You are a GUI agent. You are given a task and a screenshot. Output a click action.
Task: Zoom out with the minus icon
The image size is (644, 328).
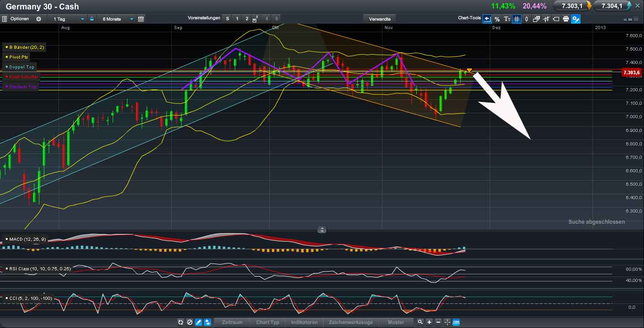click(x=438, y=322)
